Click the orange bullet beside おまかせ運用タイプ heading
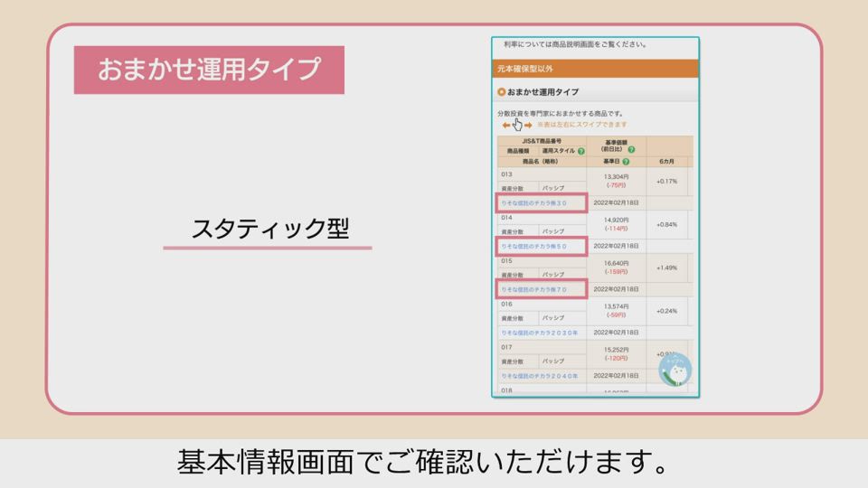Screen dimensions: 868x488 pos(501,92)
